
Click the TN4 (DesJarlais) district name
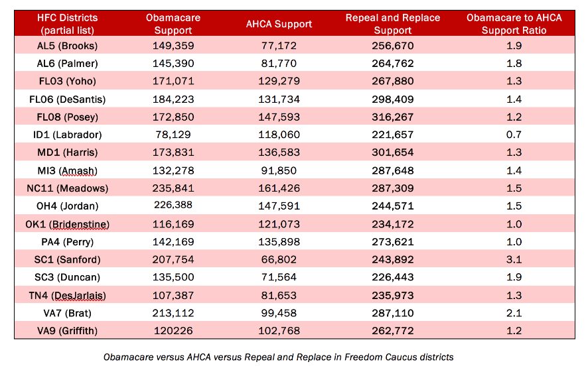click(x=68, y=296)
